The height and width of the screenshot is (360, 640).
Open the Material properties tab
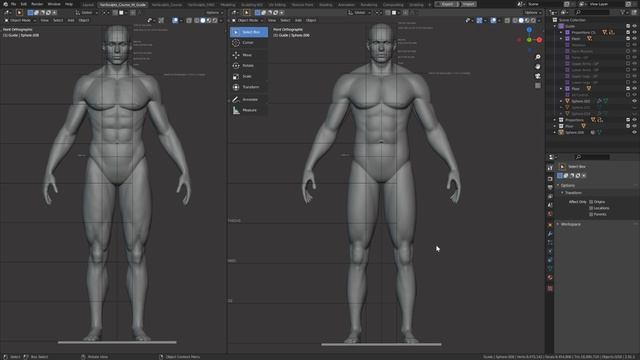click(550, 278)
